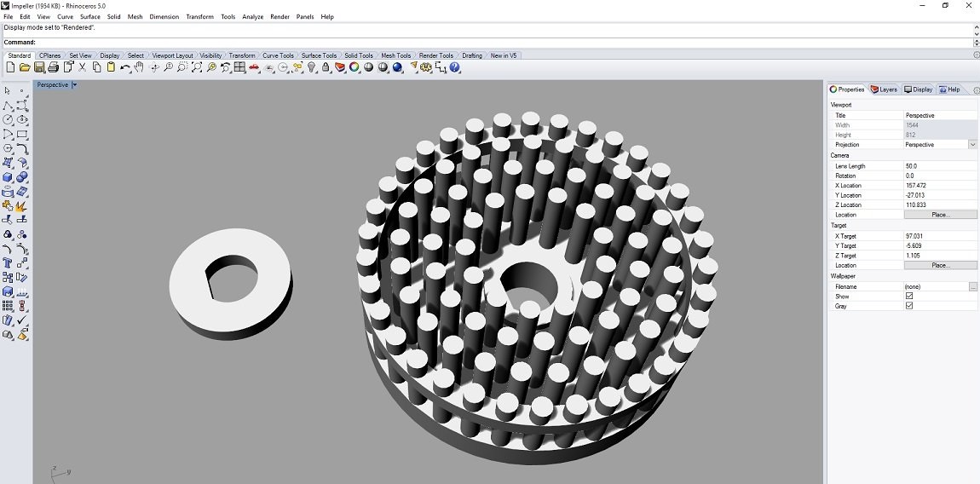
Task: Click the viewport Title field
Action: (x=940, y=116)
